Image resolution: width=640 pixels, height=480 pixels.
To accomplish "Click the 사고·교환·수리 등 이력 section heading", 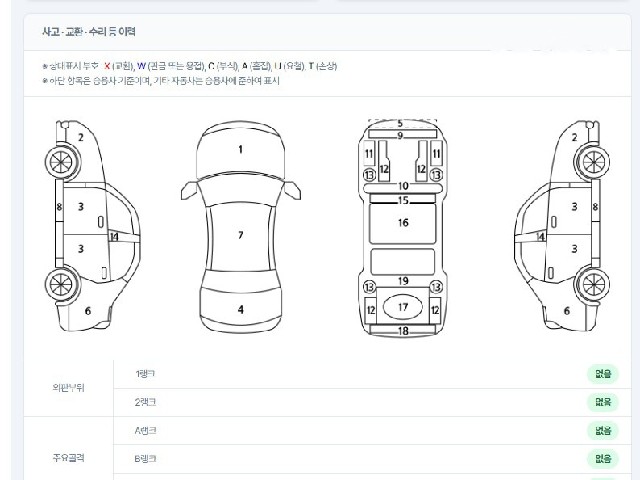I will click(x=89, y=31).
